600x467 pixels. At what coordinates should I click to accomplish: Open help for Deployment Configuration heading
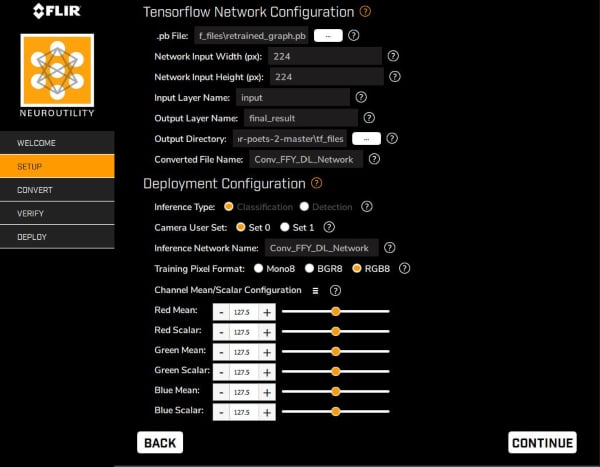(316, 183)
